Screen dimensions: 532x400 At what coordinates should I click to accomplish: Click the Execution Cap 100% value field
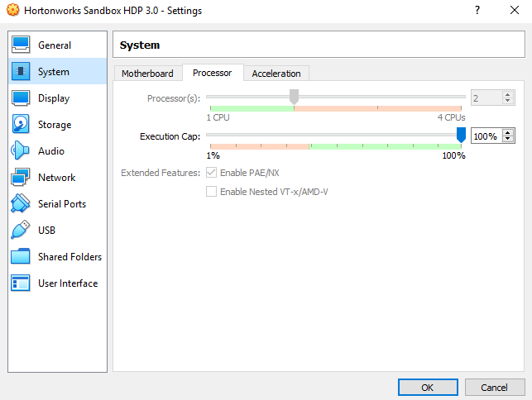tap(486, 136)
